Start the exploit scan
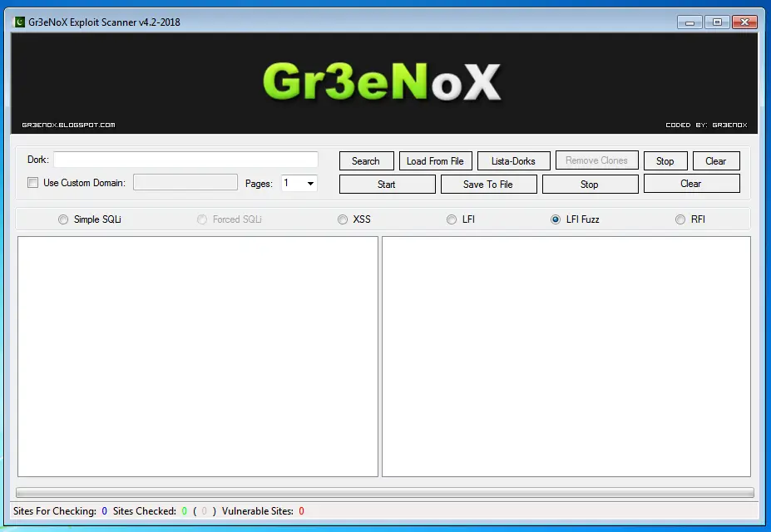This screenshot has height=532, width=771. pos(387,184)
